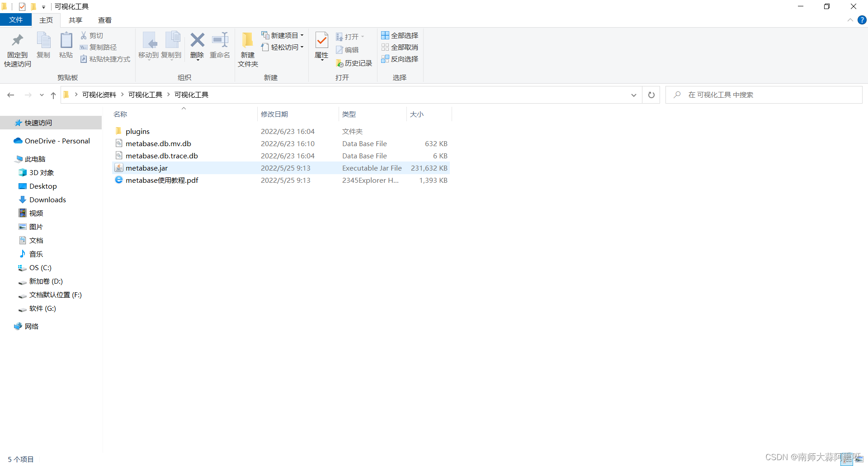The height and width of the screenshot is (466, 868).
Task: Open Copy to (复制到) command
Action: click(x=171, y=45)
